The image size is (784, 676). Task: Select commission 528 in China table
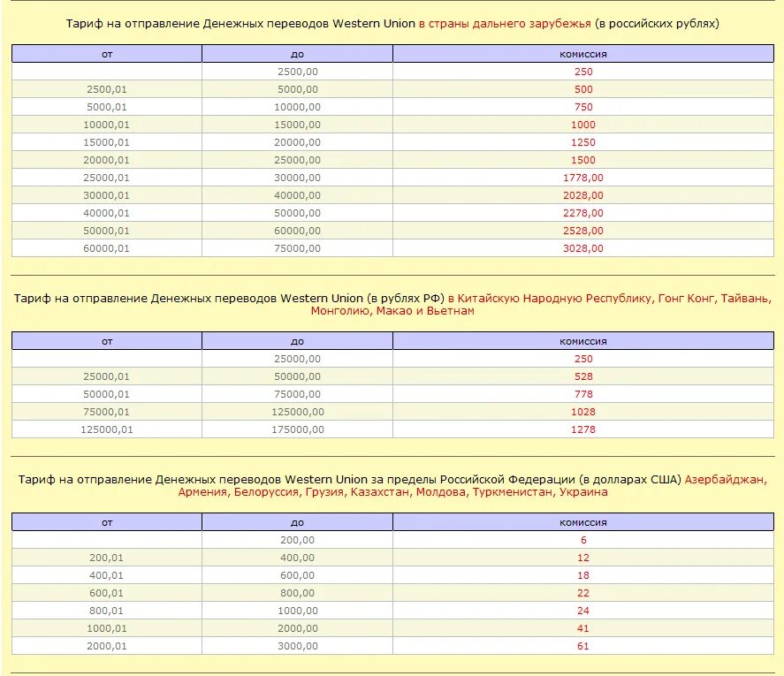point(583,376)
